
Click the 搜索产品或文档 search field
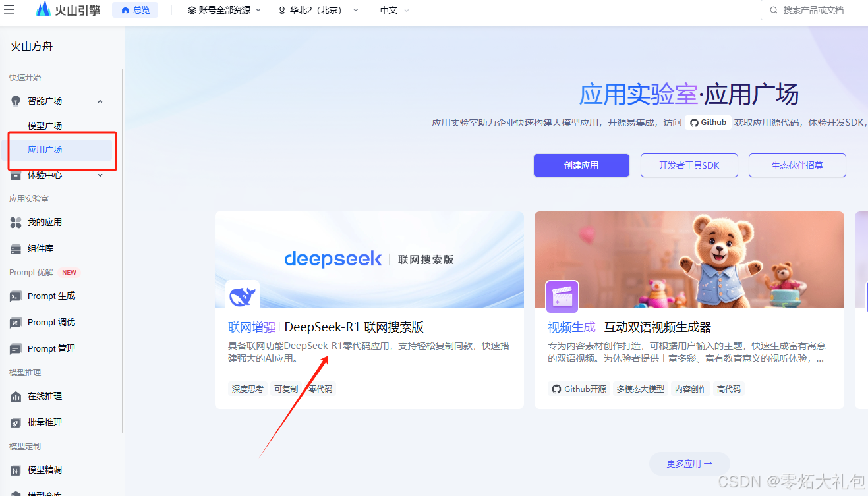tap(815, 10)
